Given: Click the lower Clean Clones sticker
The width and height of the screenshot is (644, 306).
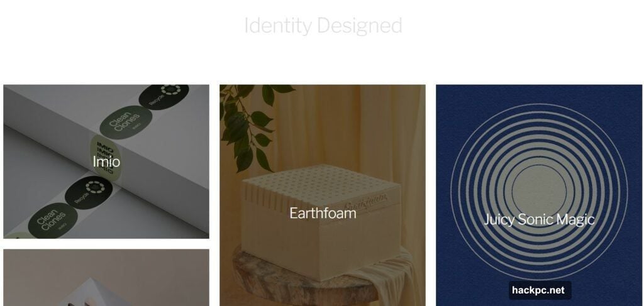Looking at the screenshot, I should (52, 220).
